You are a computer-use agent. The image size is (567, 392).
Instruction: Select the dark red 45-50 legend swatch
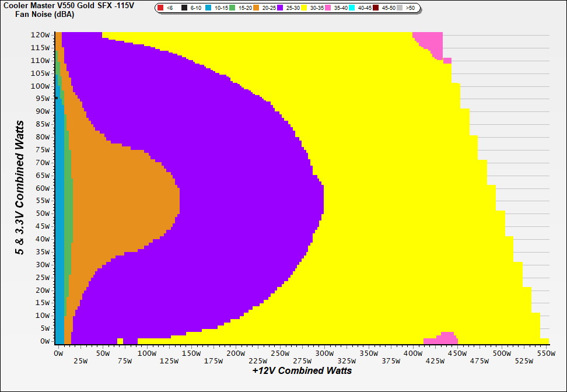click(x=376, y=8)
